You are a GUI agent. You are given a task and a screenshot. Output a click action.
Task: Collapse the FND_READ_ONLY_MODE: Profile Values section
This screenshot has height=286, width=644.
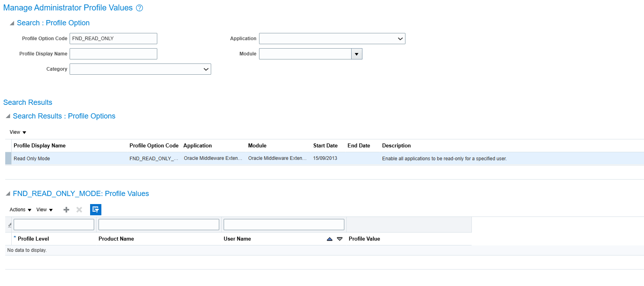point(8,194)
